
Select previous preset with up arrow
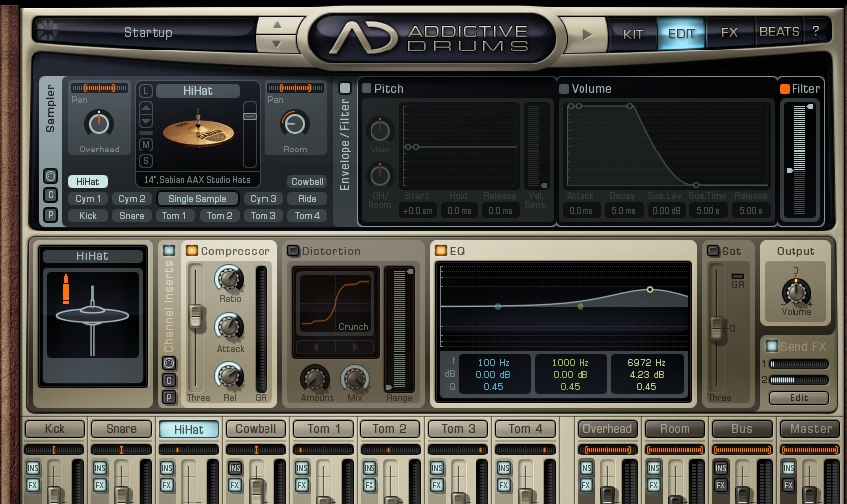coord(277,25)
